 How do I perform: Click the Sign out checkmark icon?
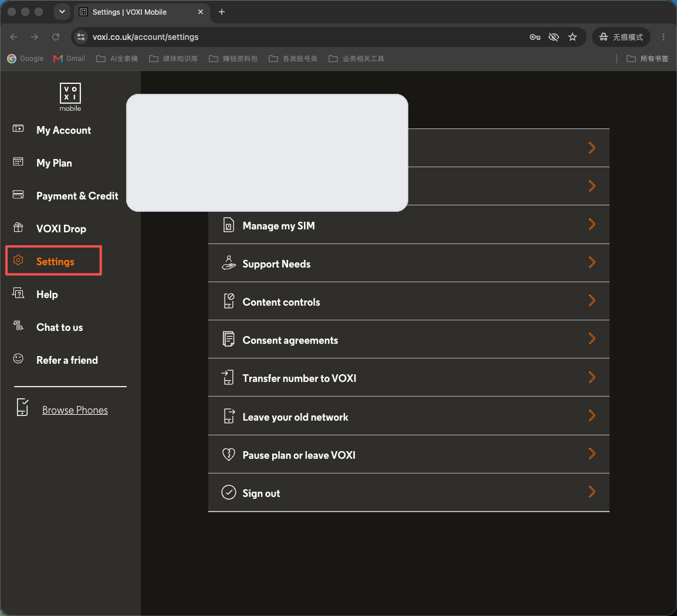228,492
